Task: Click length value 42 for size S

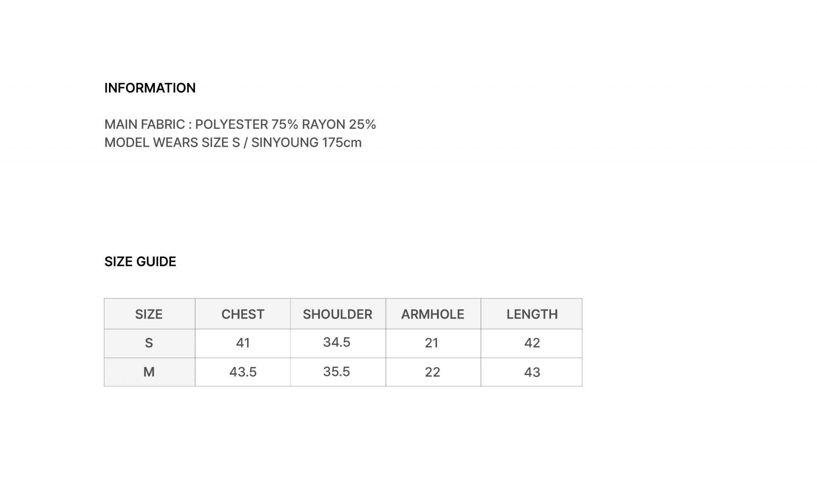Action: pos(532,343)
